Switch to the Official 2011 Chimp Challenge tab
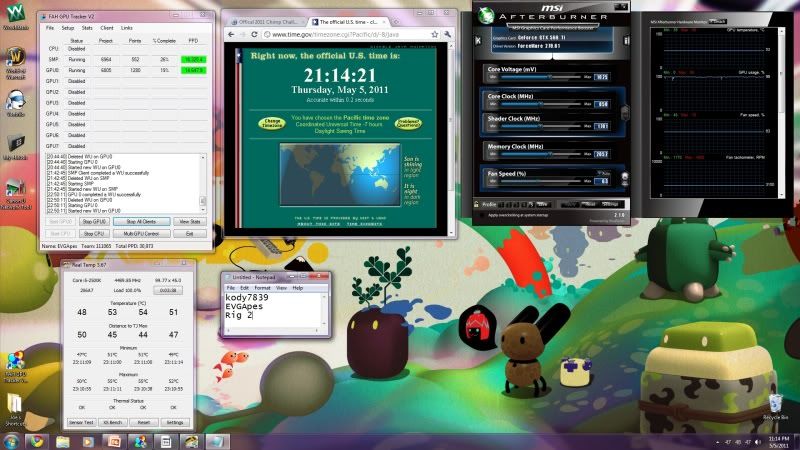 click(x=262, y=20)
